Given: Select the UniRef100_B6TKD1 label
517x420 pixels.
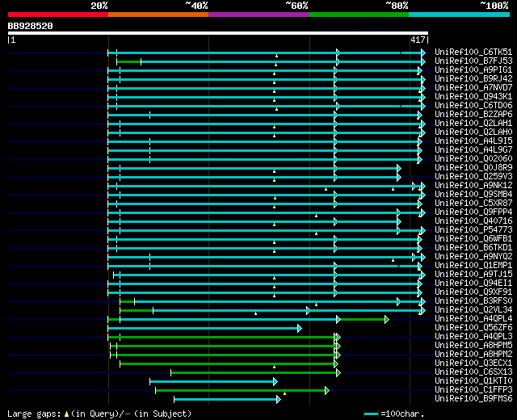Looking at the screenshot, I should point(473,248).
